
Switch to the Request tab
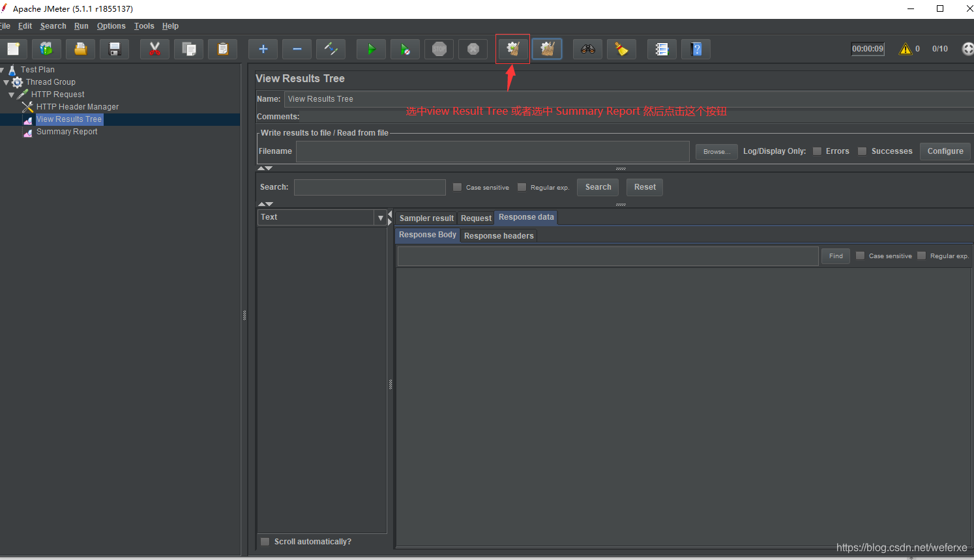[476, 218]
